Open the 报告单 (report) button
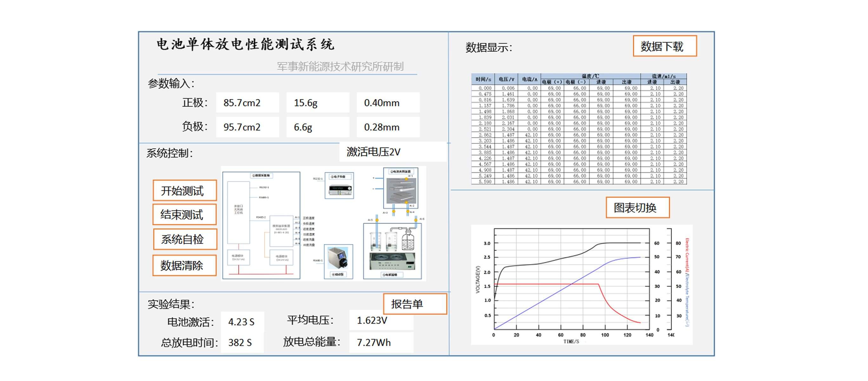 415,304
